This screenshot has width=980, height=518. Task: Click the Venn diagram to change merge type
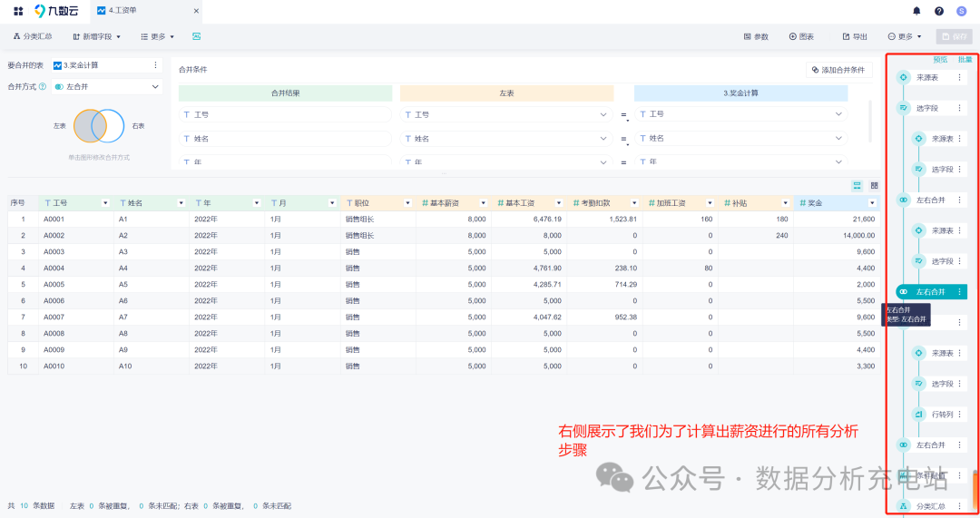click(99, 126)
